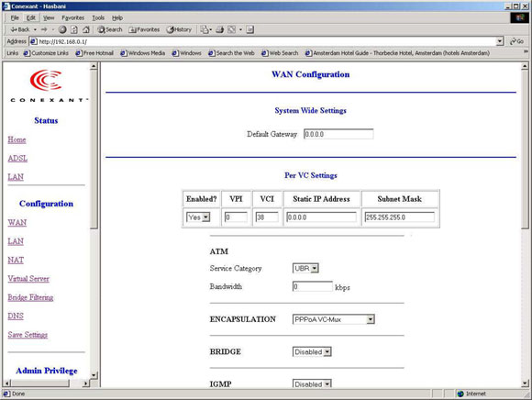
Task: Open the ADSL status link
Action: [17, 158]
